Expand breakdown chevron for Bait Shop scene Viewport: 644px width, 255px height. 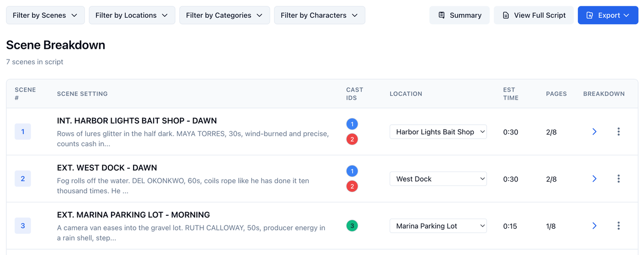point(594,132)
